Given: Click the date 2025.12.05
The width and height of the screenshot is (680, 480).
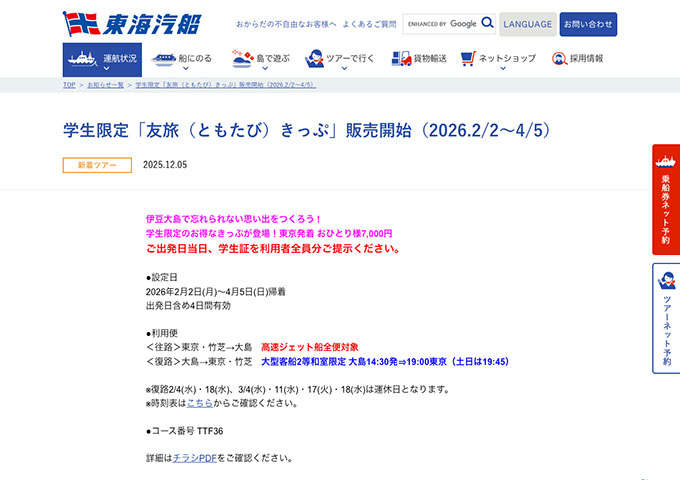Looking at the screenshot, I should 165,165.
